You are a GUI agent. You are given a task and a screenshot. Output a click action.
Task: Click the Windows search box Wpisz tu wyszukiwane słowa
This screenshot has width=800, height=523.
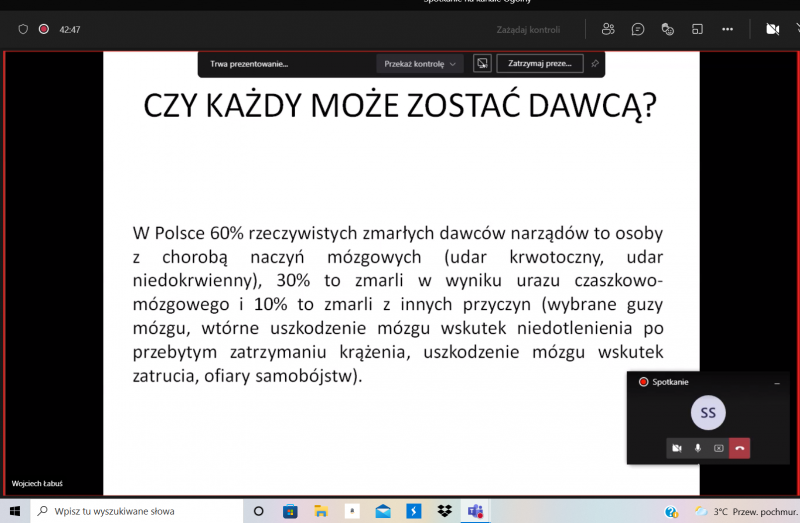coord(137,511)
